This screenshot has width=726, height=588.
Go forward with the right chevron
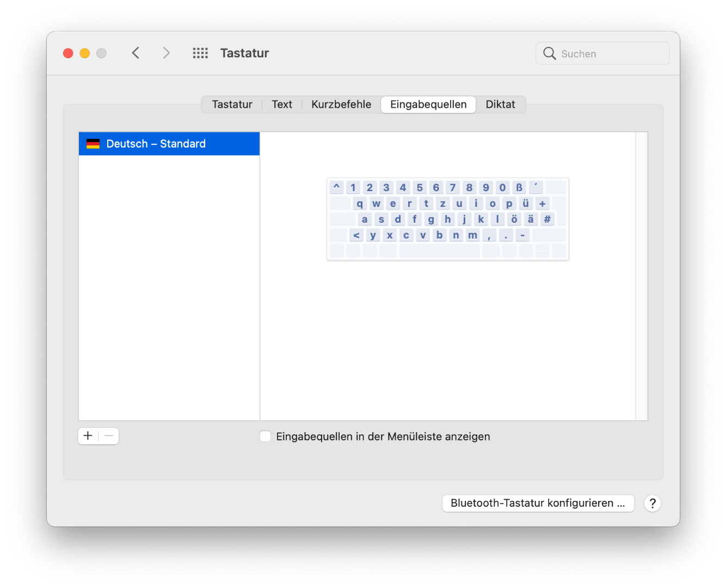[x=166, y=53]
